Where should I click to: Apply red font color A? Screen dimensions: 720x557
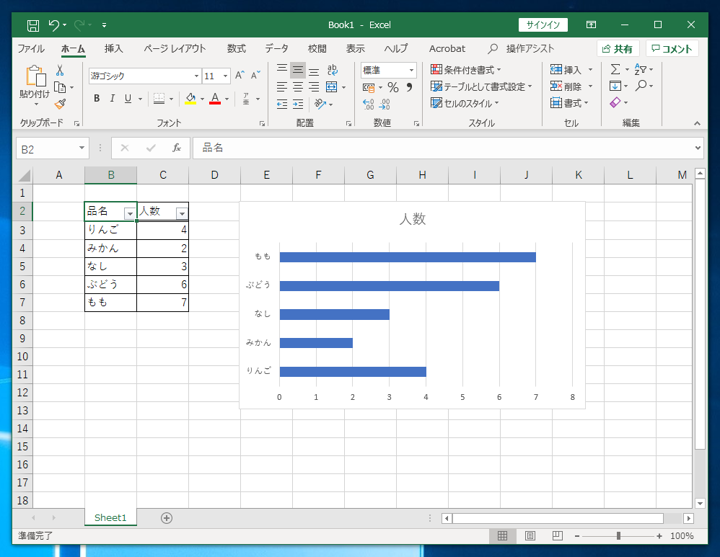point(215,99)
